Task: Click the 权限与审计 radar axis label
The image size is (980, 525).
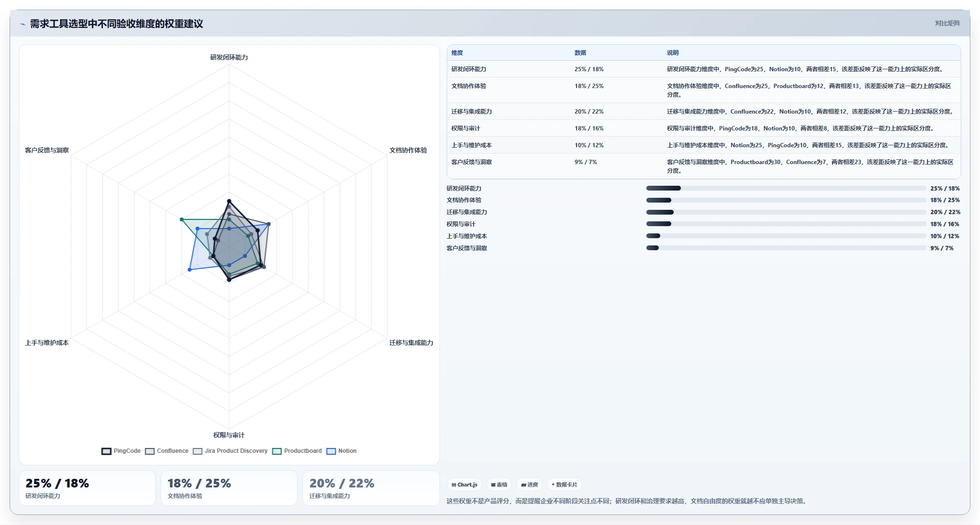Action: [x=229, y=435]
